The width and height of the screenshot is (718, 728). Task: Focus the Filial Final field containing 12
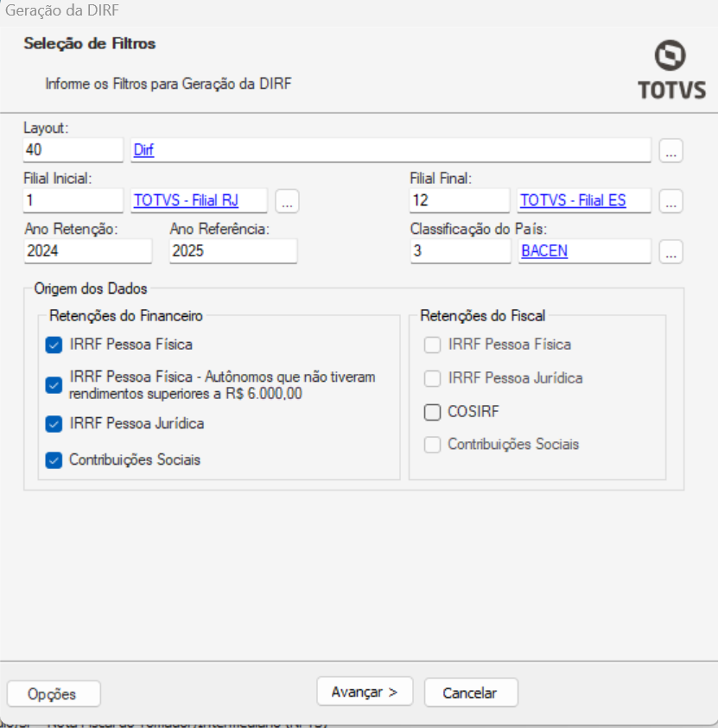460,200
